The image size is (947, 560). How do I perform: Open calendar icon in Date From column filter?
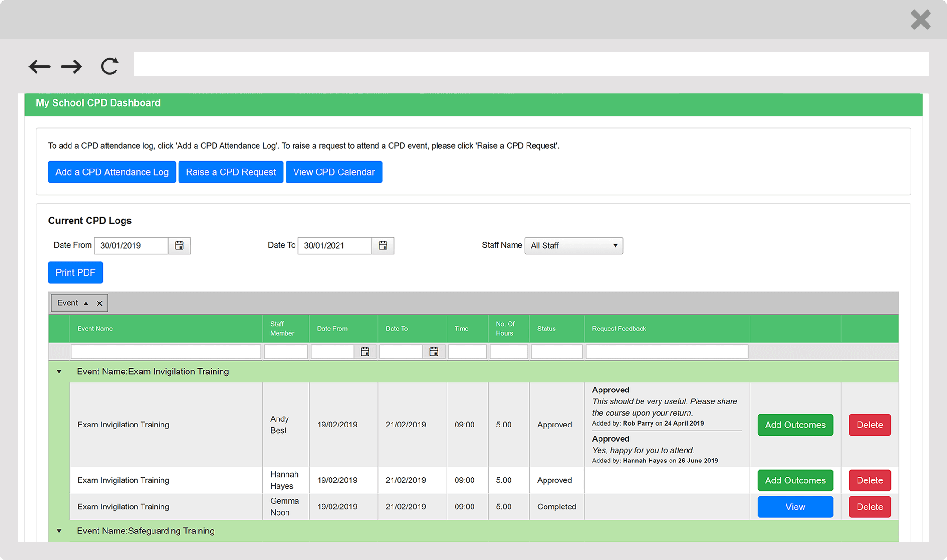click(x=365, y=352)
